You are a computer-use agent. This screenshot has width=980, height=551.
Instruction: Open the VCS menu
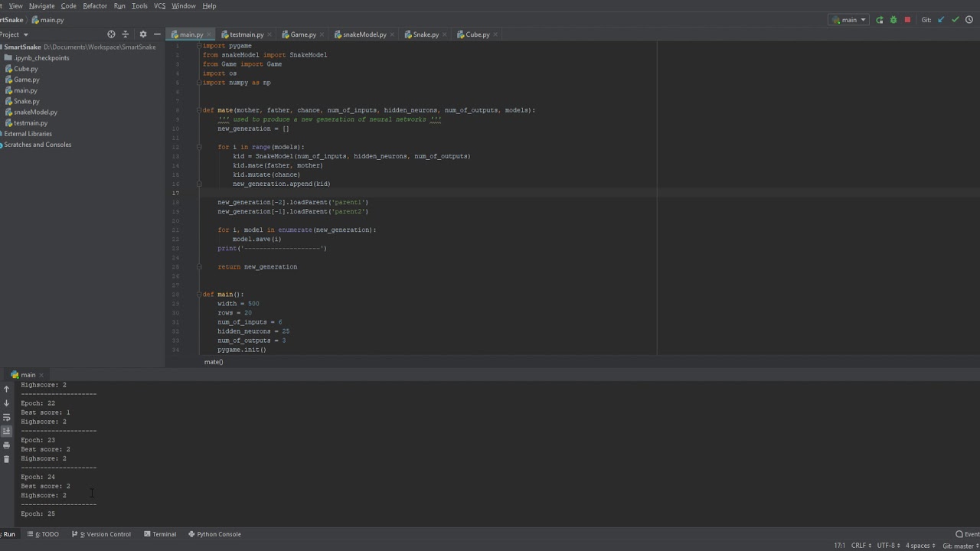[159, 6]
